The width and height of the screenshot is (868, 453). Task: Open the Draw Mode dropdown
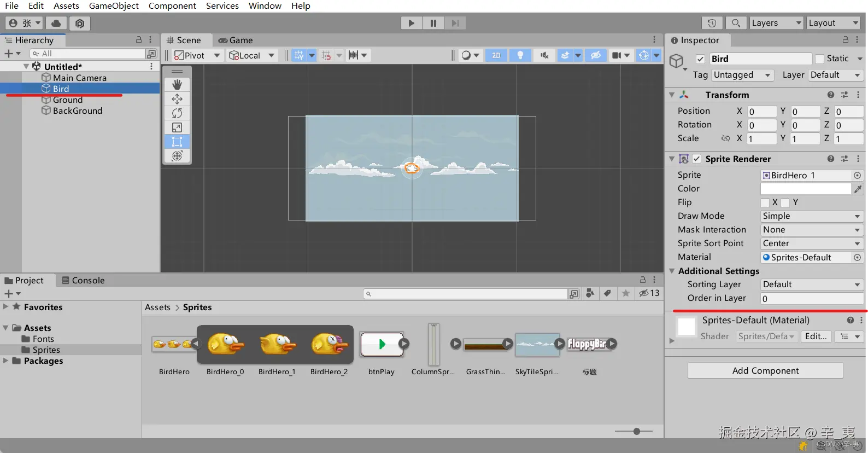pyautogui.click(x=811, y=216)
